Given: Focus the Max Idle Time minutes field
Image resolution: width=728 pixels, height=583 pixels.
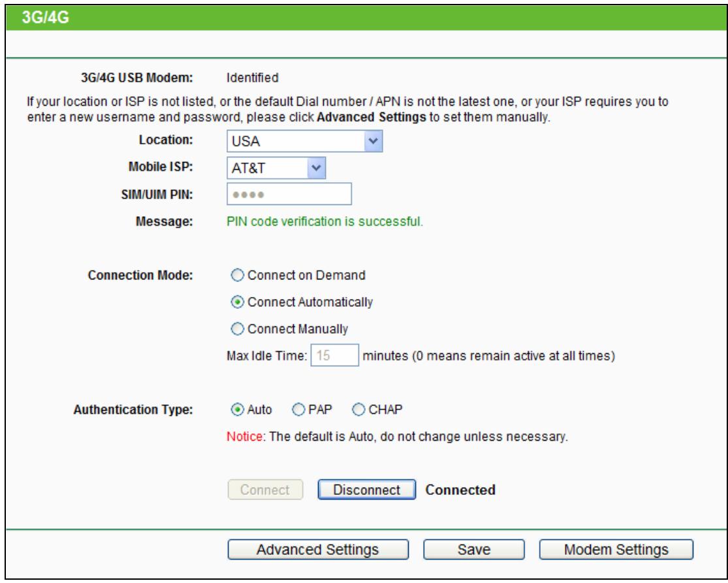Looking at the screenshot, I should (x=334, y=356).
